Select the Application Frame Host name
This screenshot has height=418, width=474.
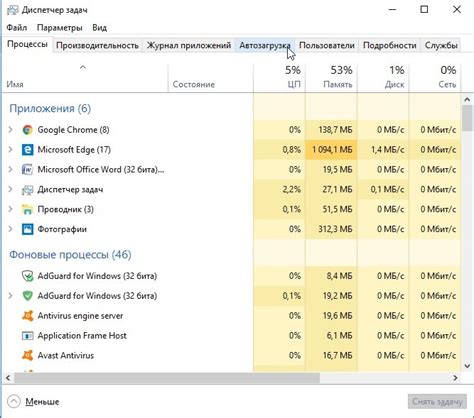pos(82,336)
